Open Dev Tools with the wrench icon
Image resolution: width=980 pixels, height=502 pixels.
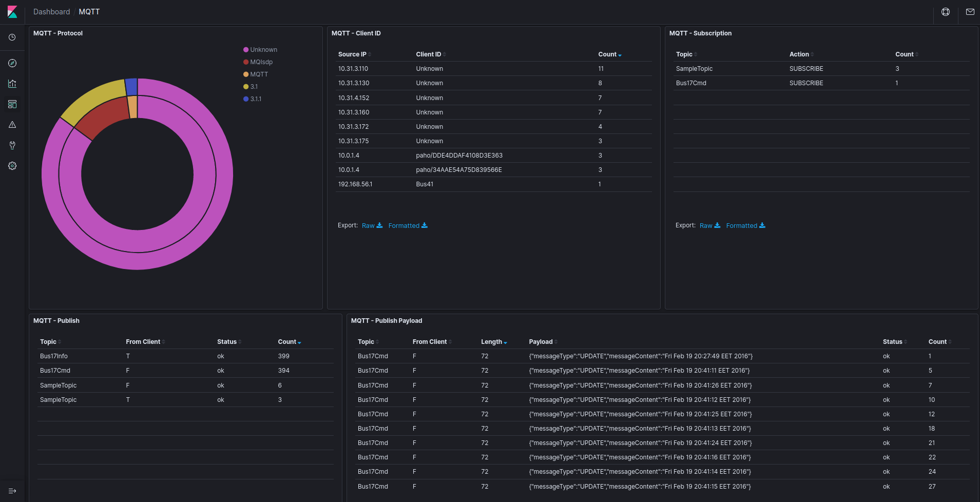[x=12, y=145]
